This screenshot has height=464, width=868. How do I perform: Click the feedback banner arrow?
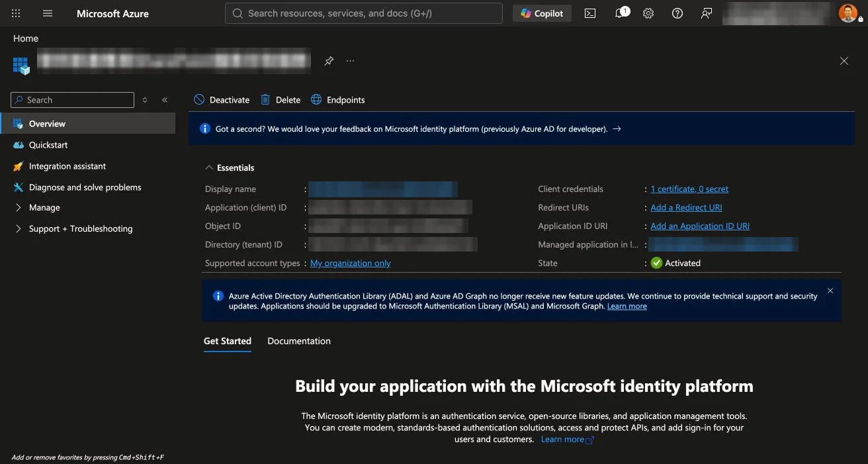(x=617, y=129)
